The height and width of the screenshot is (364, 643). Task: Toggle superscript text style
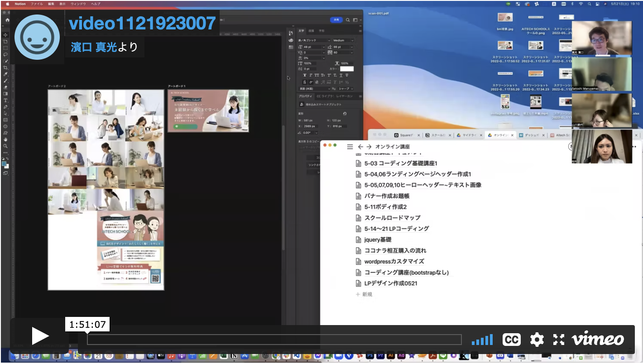coord(329,75)
